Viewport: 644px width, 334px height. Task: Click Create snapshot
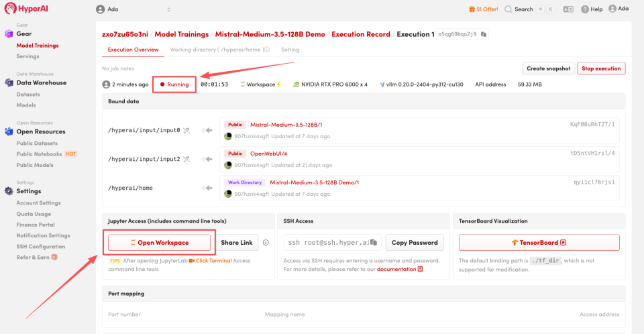[x=548, y=68]
